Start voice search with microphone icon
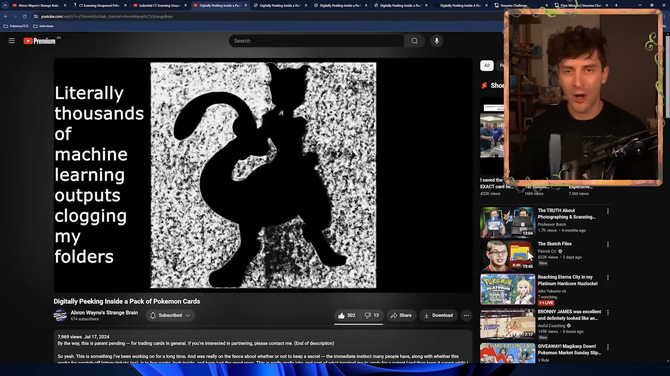The image size is (670, 376). (x=436, y=41)
